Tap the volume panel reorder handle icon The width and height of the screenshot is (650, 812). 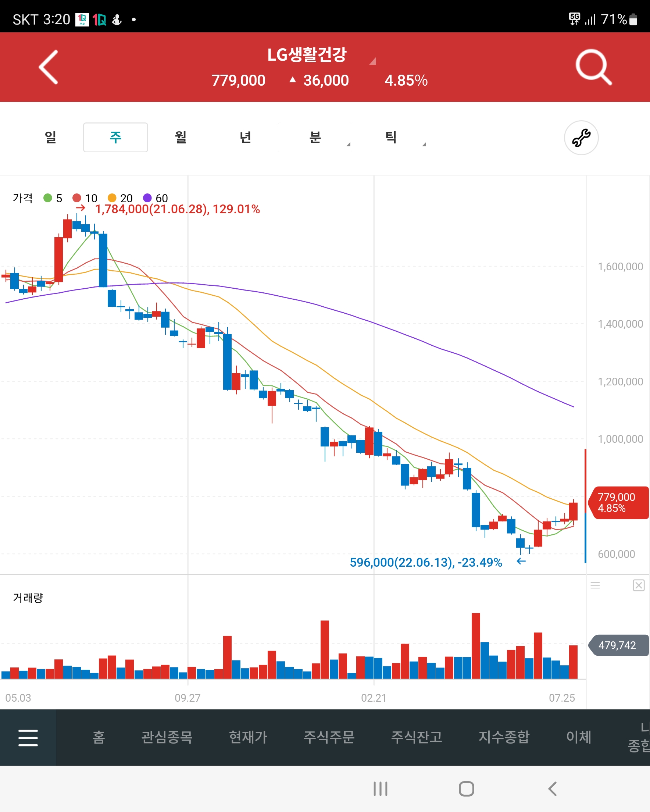click(x=595, y=585)
